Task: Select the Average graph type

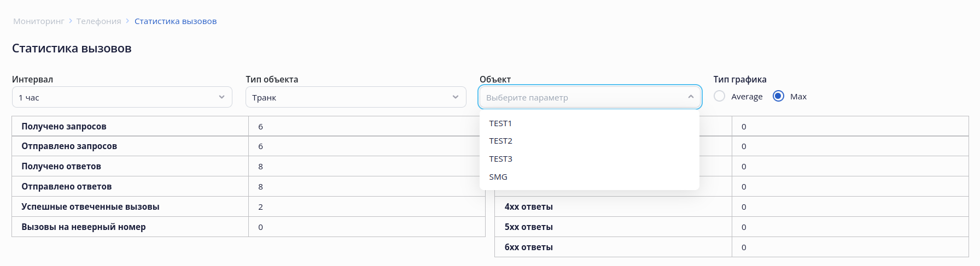Action: click(x=720, y=96)
